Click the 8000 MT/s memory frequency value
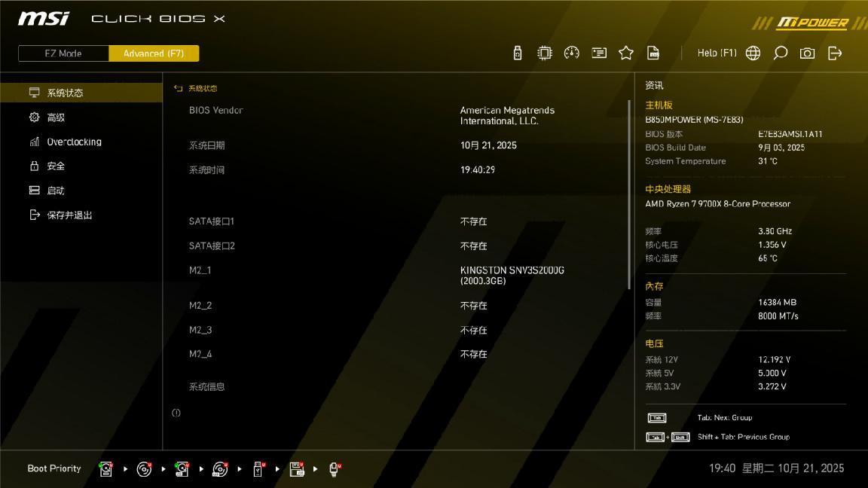Viewport: 868px width, 488px height. (778, 316)
